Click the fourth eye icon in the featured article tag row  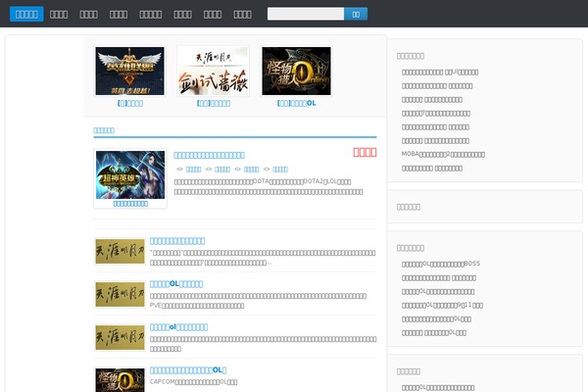tap(267, 170)
